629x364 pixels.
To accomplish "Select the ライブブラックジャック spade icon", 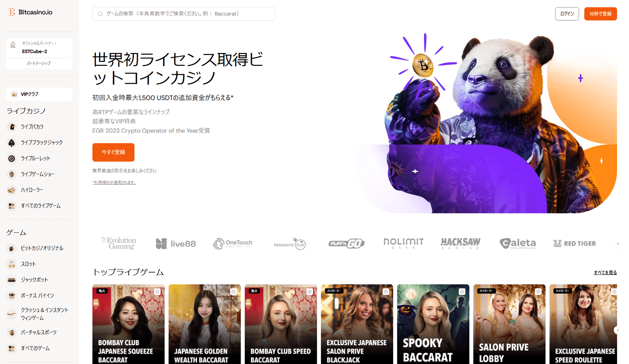I will 12,143.
